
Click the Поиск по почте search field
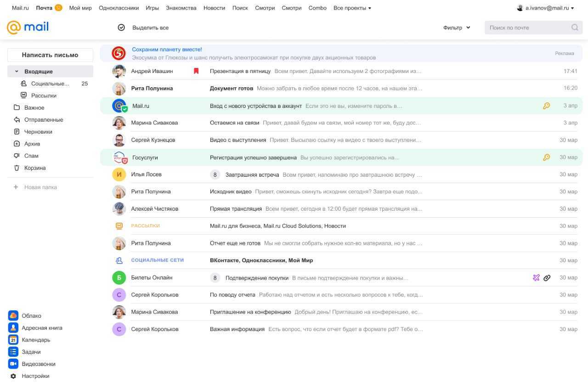pos(533,28)
